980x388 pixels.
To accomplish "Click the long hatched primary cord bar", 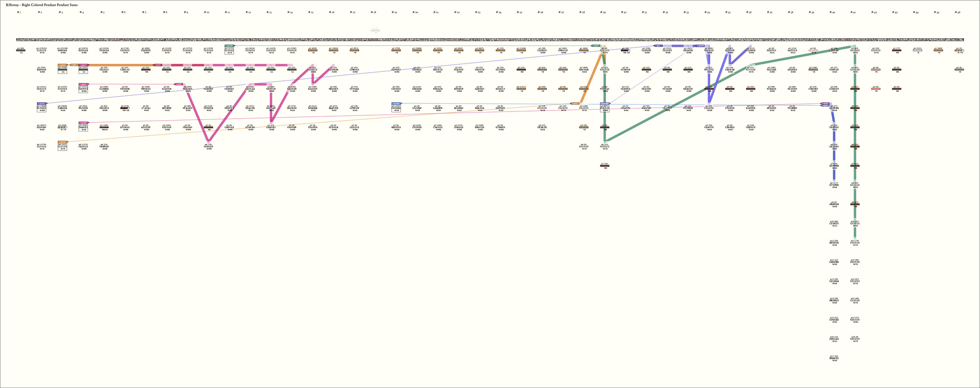I will pos(490,40).
